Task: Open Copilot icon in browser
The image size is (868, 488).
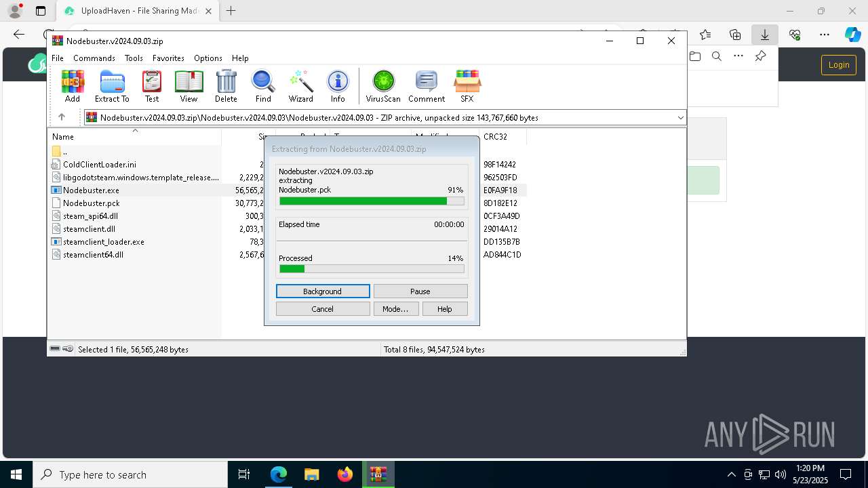Action: 852,35
